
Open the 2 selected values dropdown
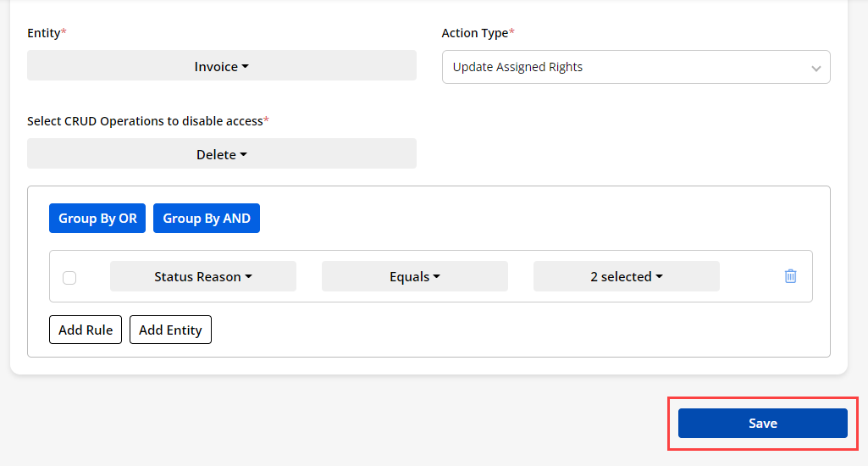[x=626, y=277]
